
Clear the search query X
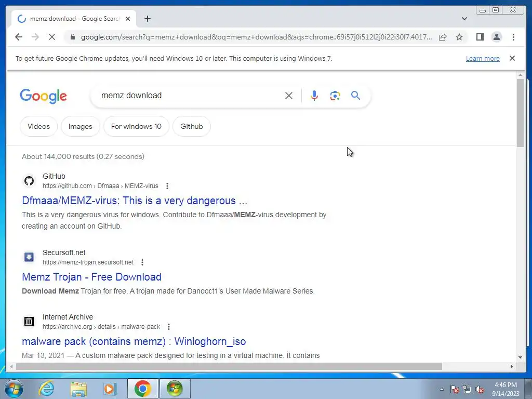pyautogui.click(x=289, y=96)
